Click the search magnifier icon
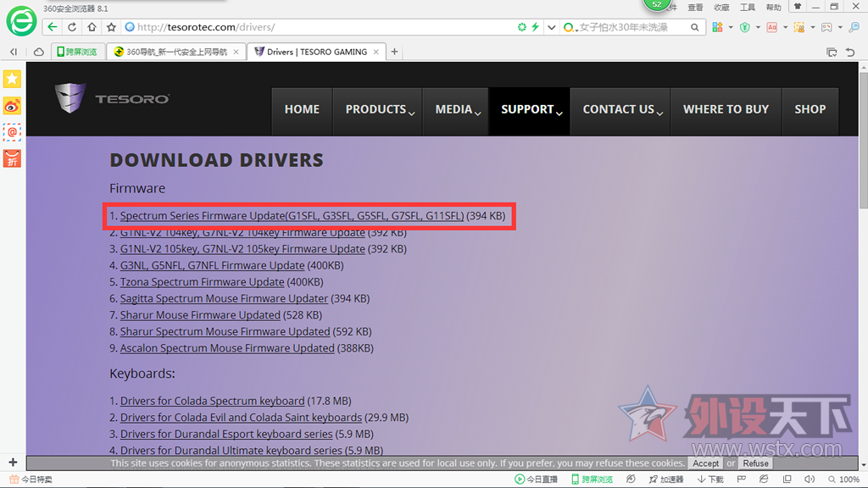This screenshot has height=488, width=868. (695, 27)
